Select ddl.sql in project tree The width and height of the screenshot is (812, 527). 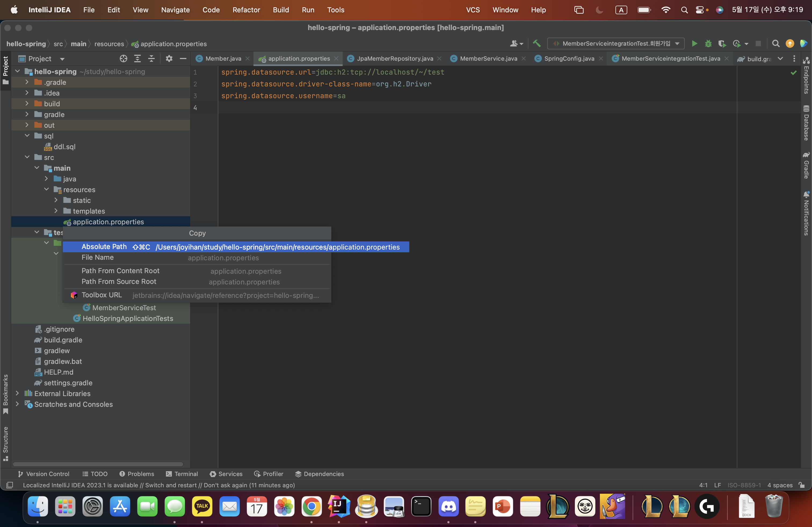(64, 147)
